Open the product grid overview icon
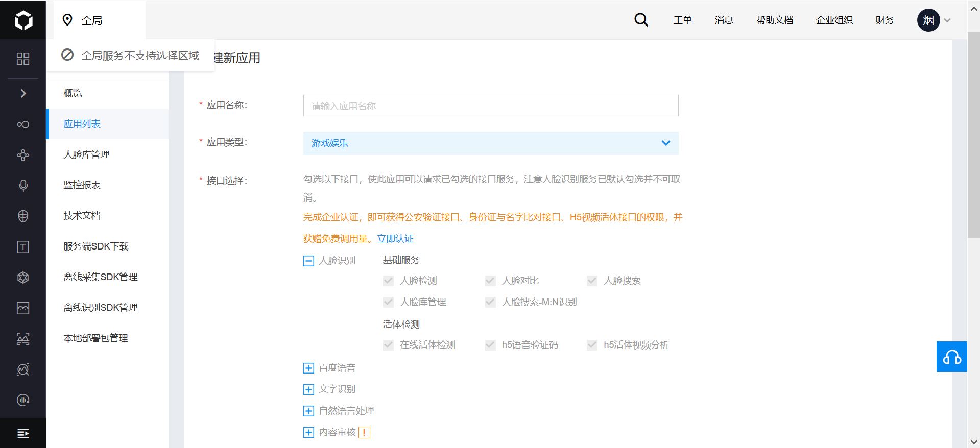Screen dimensions: 980x448 point(23,59)
